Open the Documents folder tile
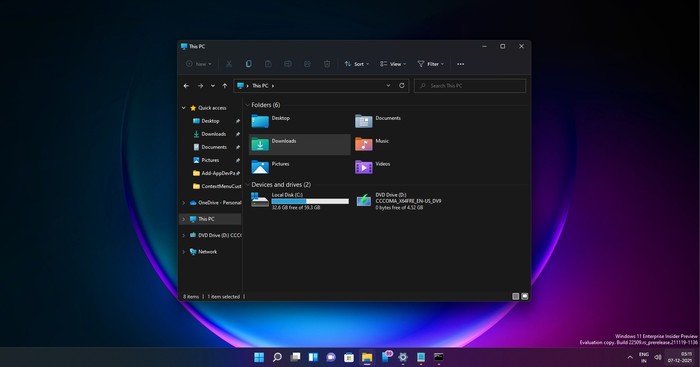Viewport: 700px width, 367px height. point(403,121)
